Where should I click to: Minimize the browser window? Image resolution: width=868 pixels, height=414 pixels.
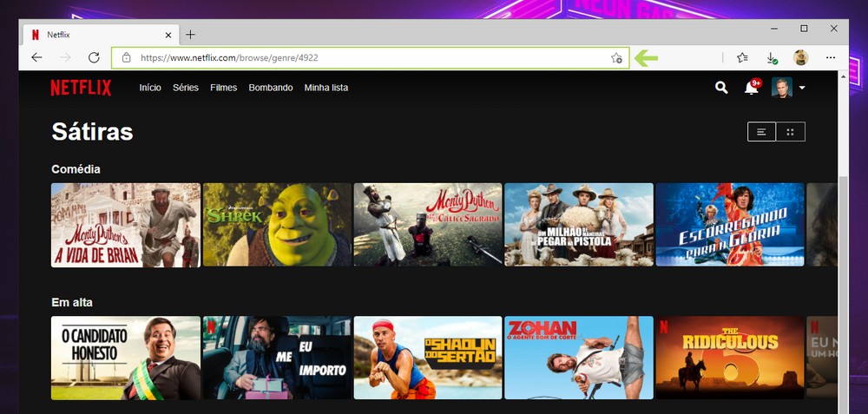[x=774, y=29]
